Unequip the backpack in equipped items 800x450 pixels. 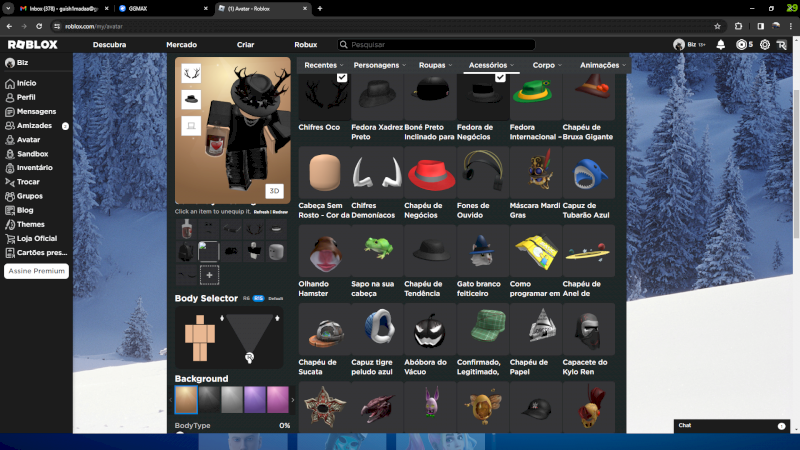[x=186, y=252]
